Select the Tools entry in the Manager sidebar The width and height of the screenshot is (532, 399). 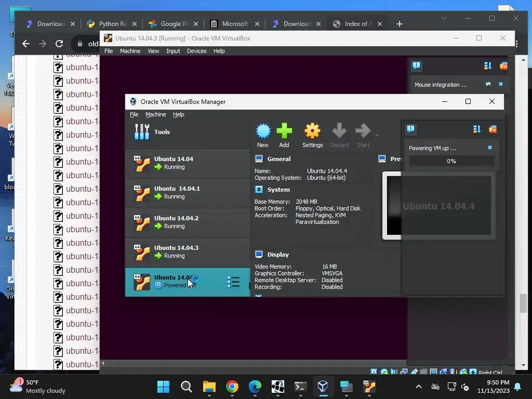click(x=188, y=131)
